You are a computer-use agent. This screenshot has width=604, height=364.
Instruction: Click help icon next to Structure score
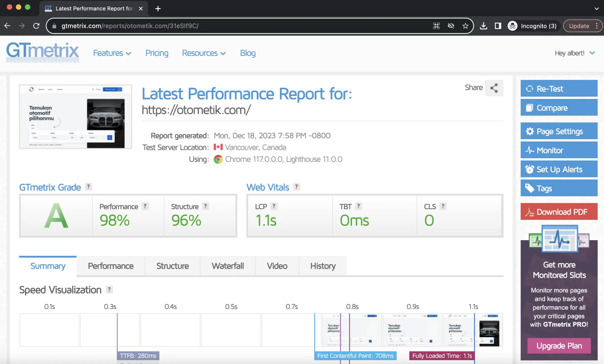206,206
